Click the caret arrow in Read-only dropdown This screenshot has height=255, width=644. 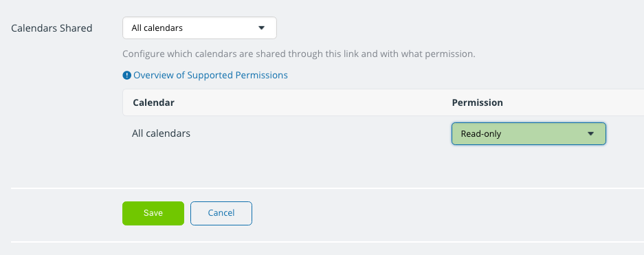pos(590,134)
